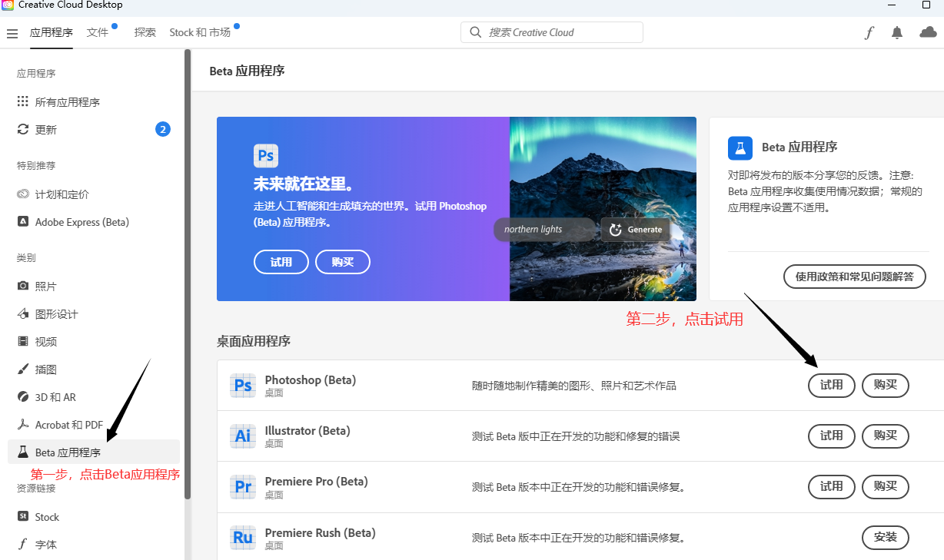Click 购买 for Illustrator (Beta)

(885, 436)
